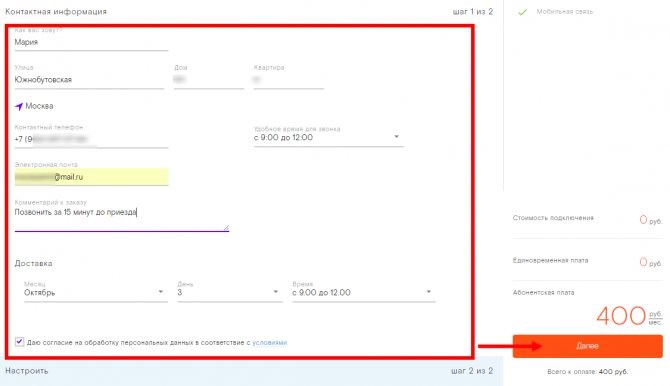Expand the delivery month dropdown showing Октябрь
This screenshot has width=670, height=386.
pos(96,292)
